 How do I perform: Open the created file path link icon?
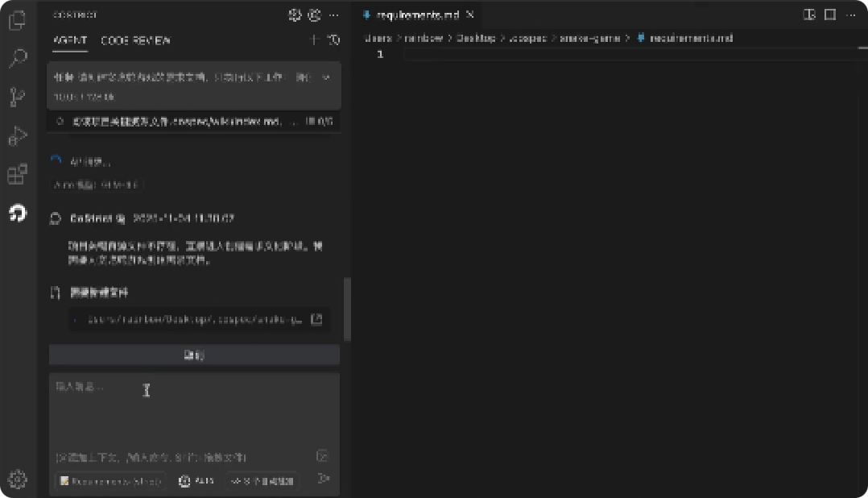pos(316,319)
